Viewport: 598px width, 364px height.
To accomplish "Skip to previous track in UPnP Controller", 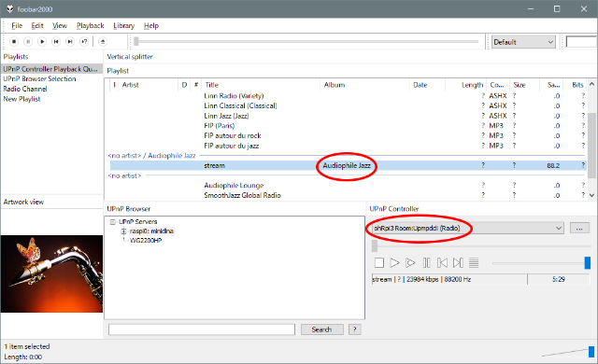I will coord(442,262).
